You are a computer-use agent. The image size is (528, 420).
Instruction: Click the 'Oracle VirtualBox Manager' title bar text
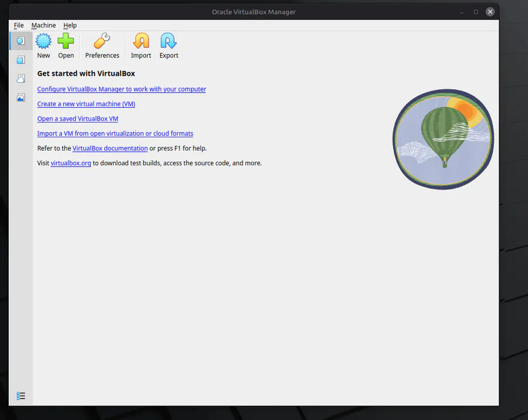[253, 12]
